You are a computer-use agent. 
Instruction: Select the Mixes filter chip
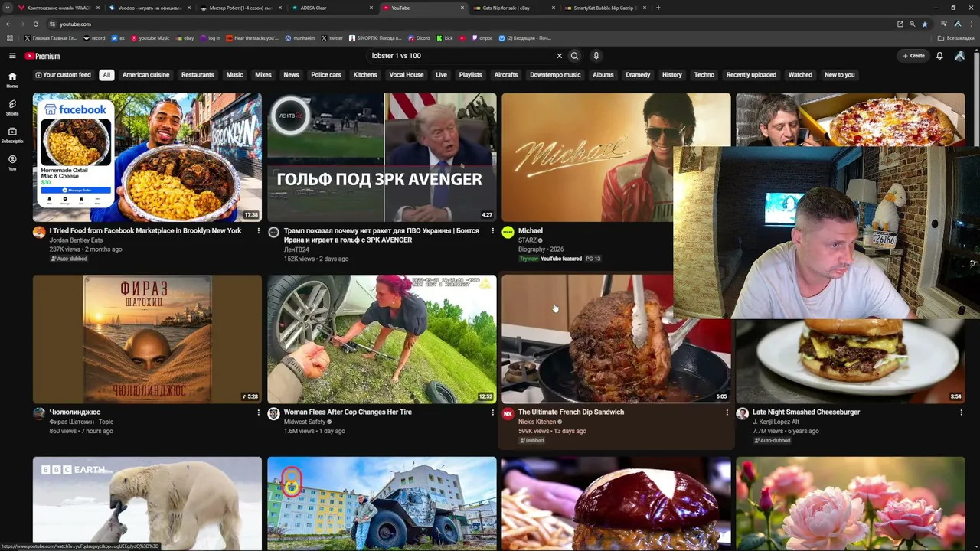coord(263,75)
